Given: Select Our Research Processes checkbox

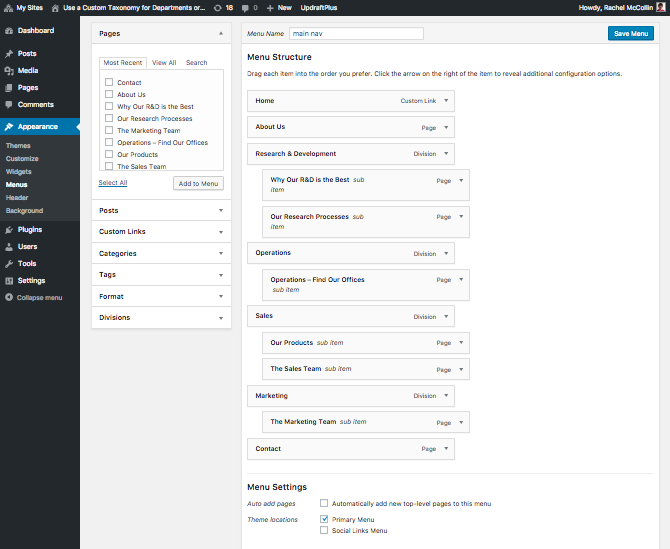Looking at the screenshot, I should pos(109,118).
